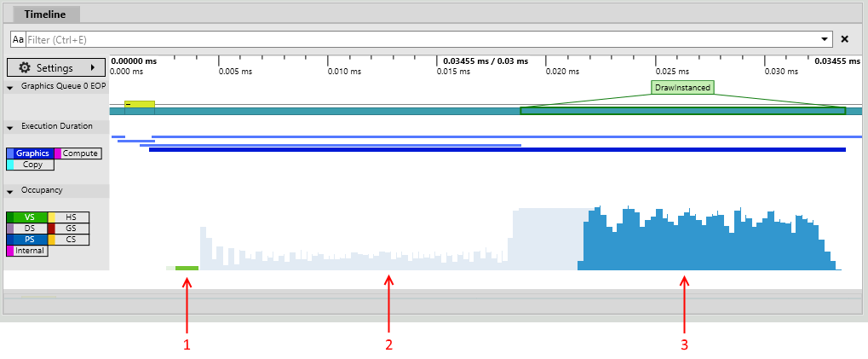This screenshot has width=868, height=359.
Task: Toggle the Copy execution legend filter
Action: (x=31, y=165)
